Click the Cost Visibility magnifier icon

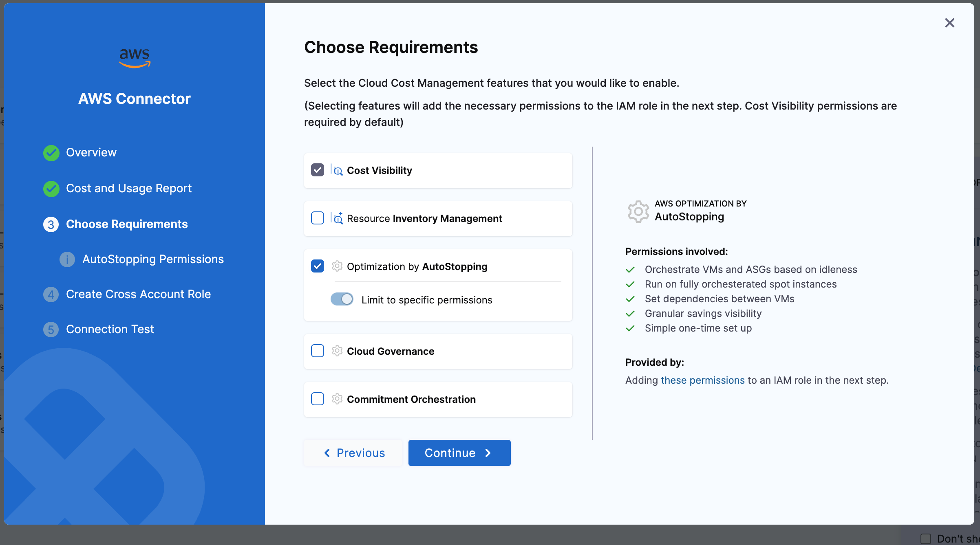[x=337, y=170]
